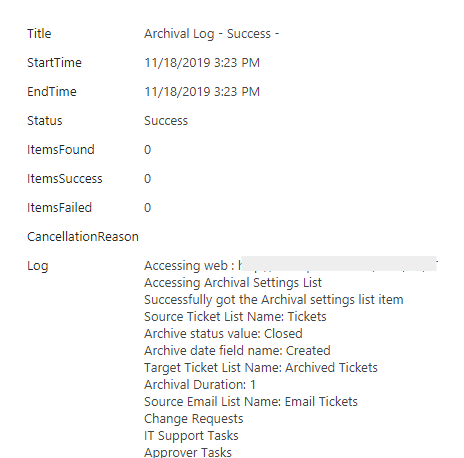Click 'Accessing Archival Settings List' log line

[x=233, y=283]
